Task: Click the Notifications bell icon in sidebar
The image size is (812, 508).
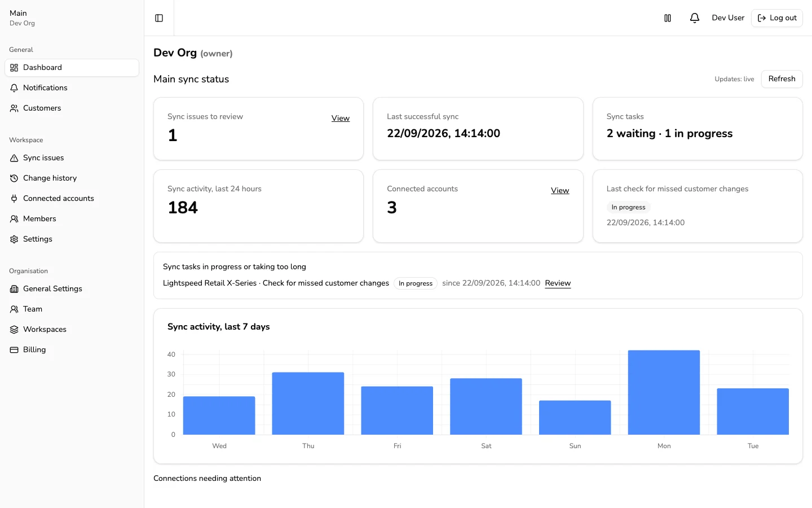Action: [x=14, y=88]
